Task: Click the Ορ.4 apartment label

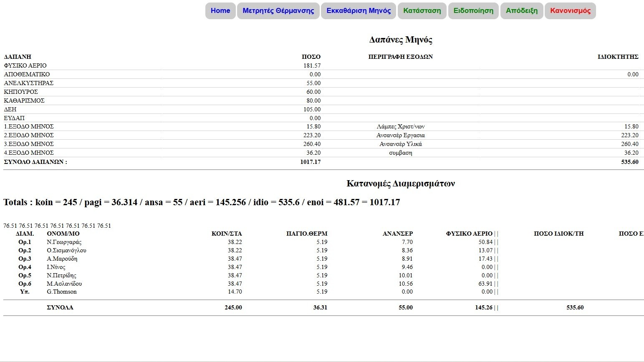Action: [25, 267]
